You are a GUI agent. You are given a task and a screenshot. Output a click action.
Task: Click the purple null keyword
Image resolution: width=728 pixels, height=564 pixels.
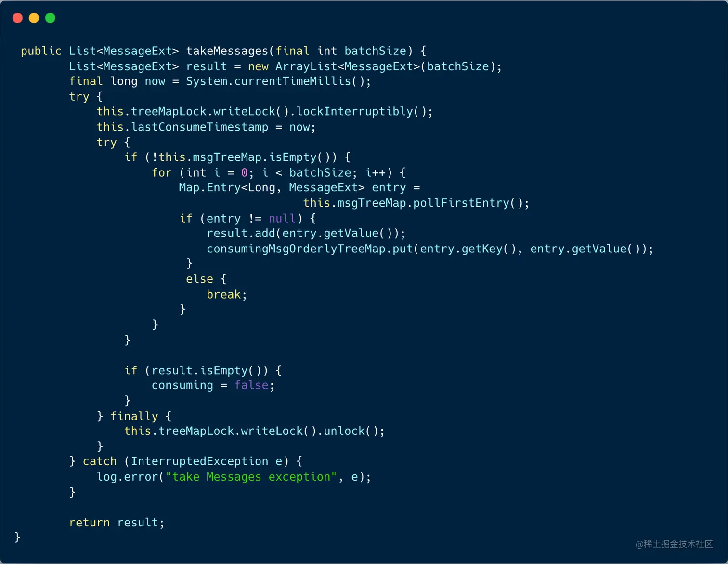click(282, 219)
